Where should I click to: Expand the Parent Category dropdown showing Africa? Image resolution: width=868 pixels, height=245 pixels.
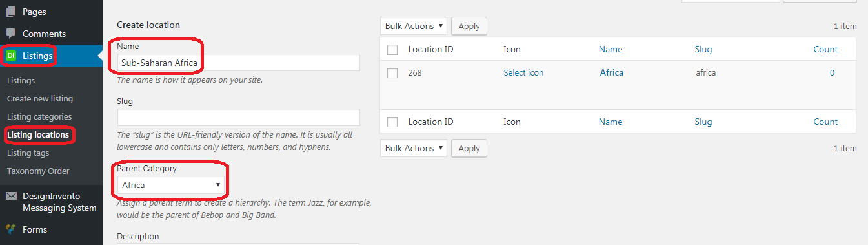click(171, 185)
